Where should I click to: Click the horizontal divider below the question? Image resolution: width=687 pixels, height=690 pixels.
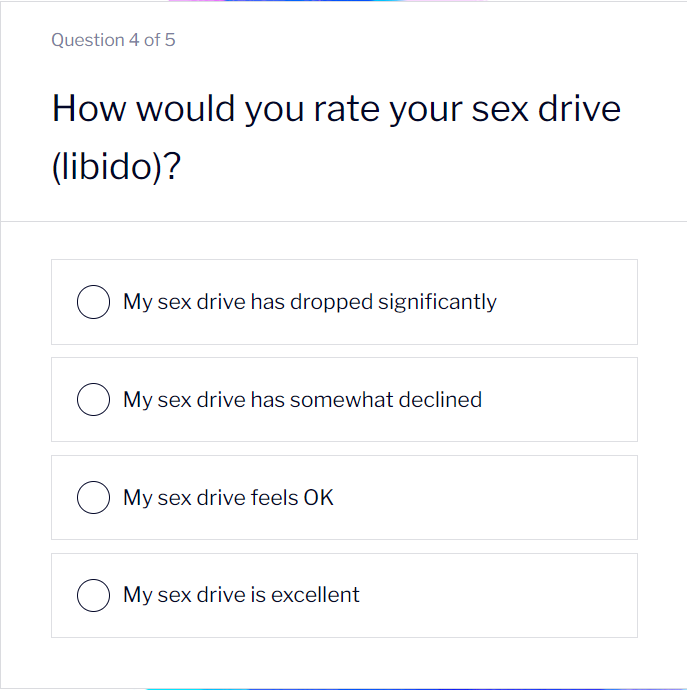point(343,221)
